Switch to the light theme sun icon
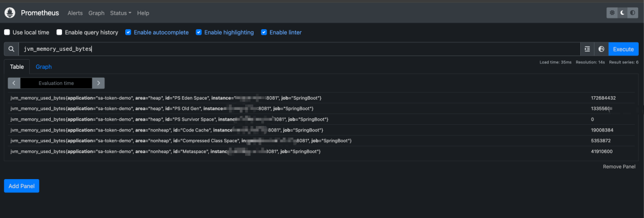Image resolution: width=644 pixels, height=218 pixels. [x=612, y=13]
